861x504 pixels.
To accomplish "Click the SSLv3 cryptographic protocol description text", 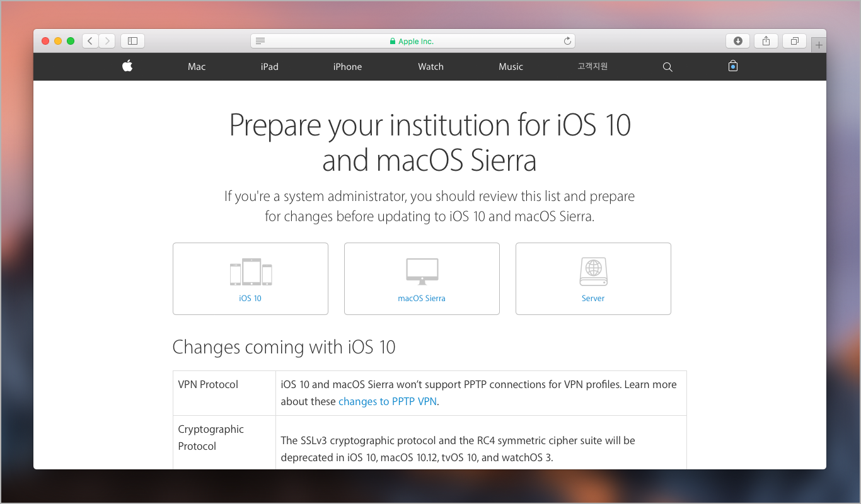I will [x=458, y=449].
